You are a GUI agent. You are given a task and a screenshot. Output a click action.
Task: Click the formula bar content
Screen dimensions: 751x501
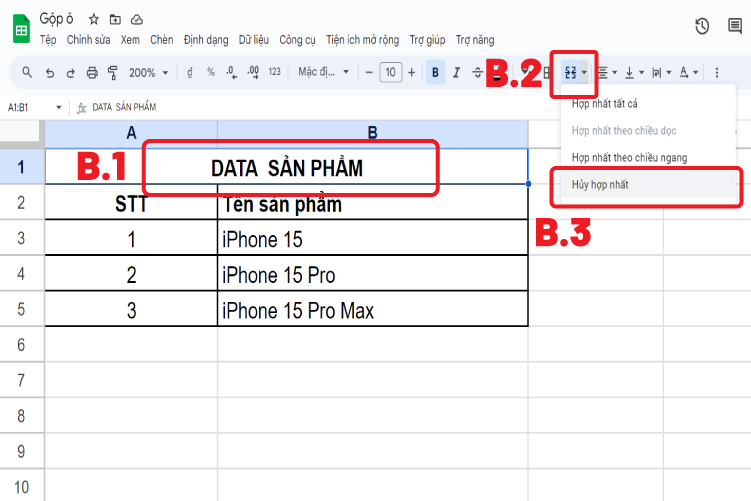[x=124, y=107]
